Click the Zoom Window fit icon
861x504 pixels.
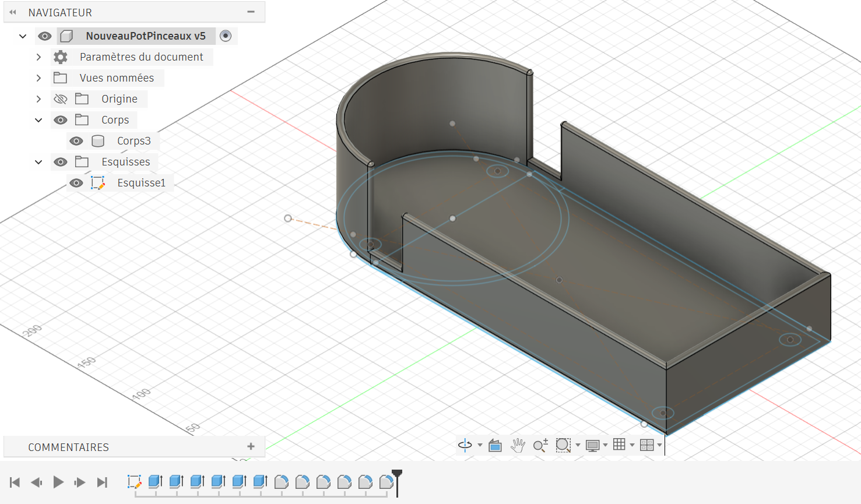click(x=563, y=445)
